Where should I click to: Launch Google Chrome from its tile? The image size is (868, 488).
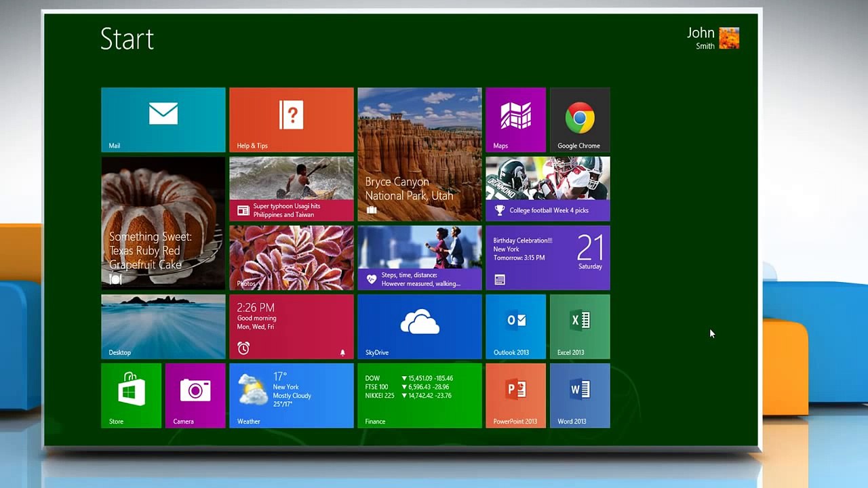[x=580, y=120]
